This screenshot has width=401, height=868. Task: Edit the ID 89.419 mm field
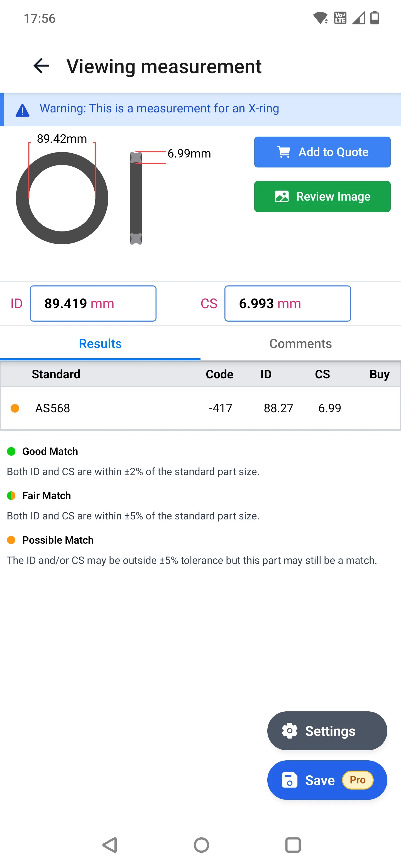point(93,304)
